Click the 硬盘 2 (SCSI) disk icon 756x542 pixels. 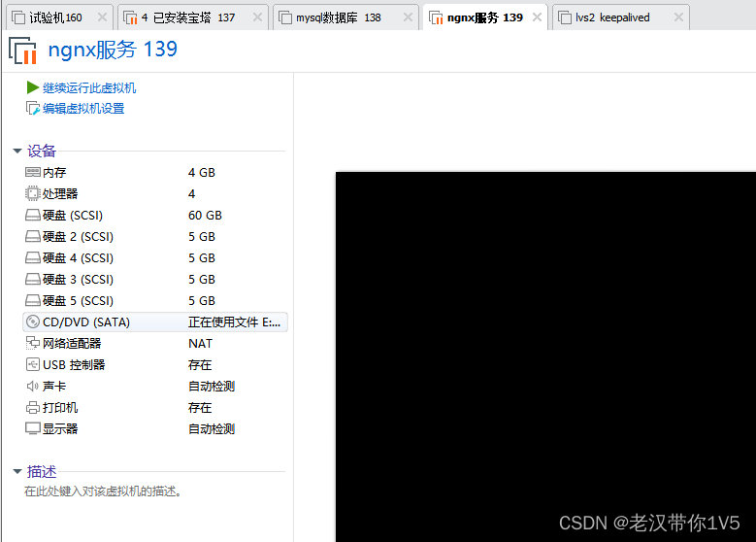click(x=33, y=236)
